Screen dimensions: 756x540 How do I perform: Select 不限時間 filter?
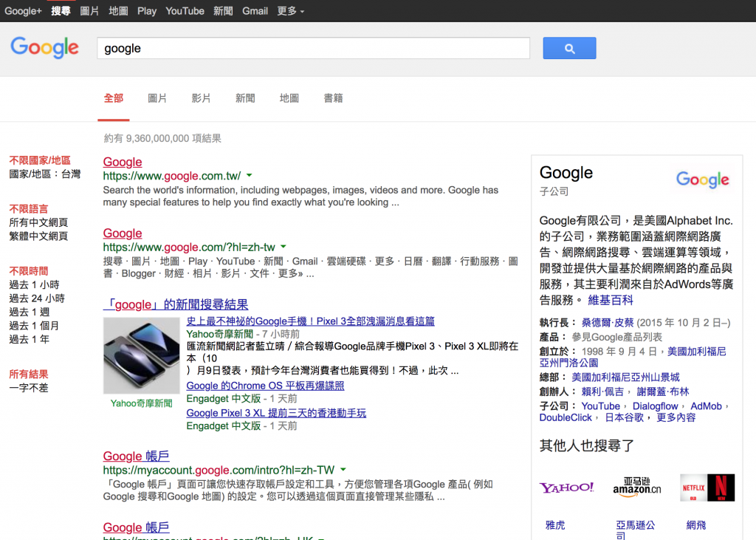point(29,271)
